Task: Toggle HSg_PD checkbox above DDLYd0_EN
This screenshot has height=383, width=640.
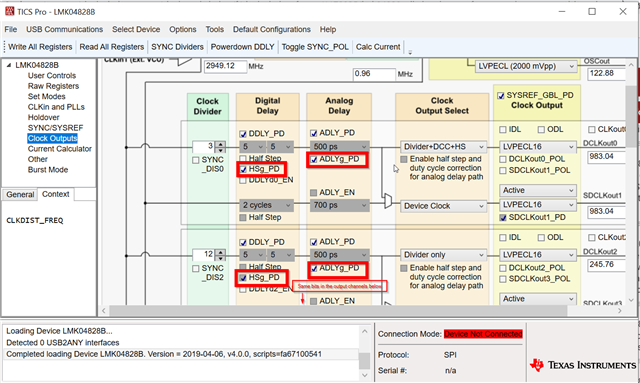Action: click(243, 169)
